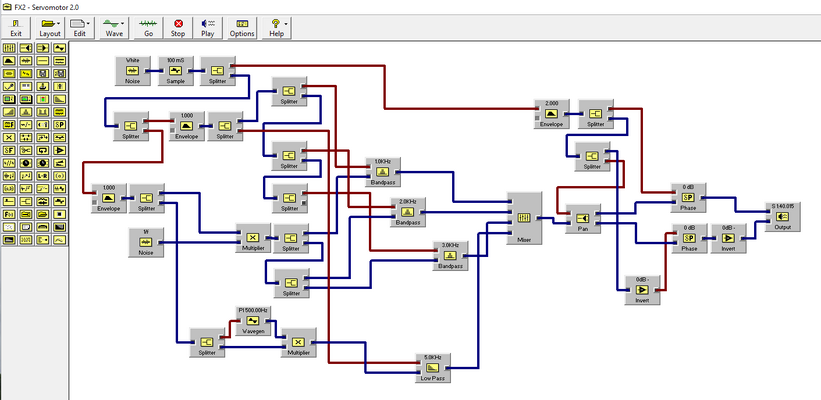
Task: Click the Exit toolbar button
Action: (16, 28)
